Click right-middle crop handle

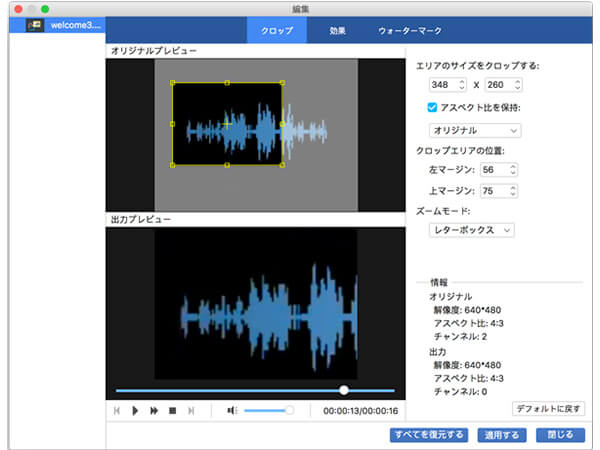point(282,124)
